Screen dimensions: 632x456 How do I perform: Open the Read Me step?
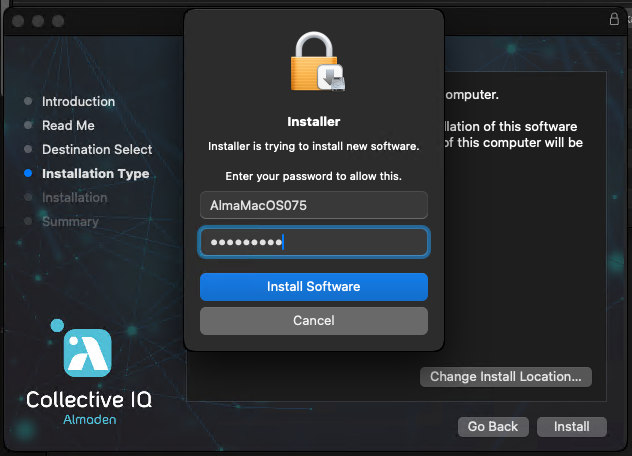click(68, 126)
